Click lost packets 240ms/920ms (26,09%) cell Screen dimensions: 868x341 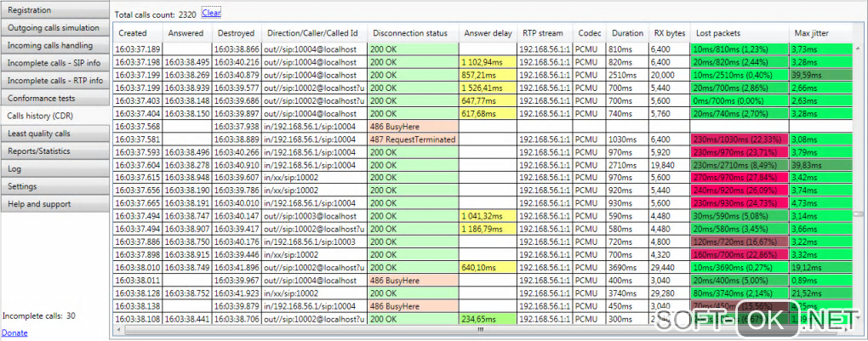(740, 190)
